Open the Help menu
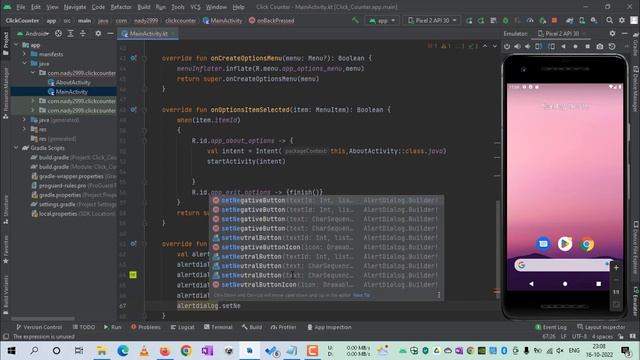 (238, 7)
